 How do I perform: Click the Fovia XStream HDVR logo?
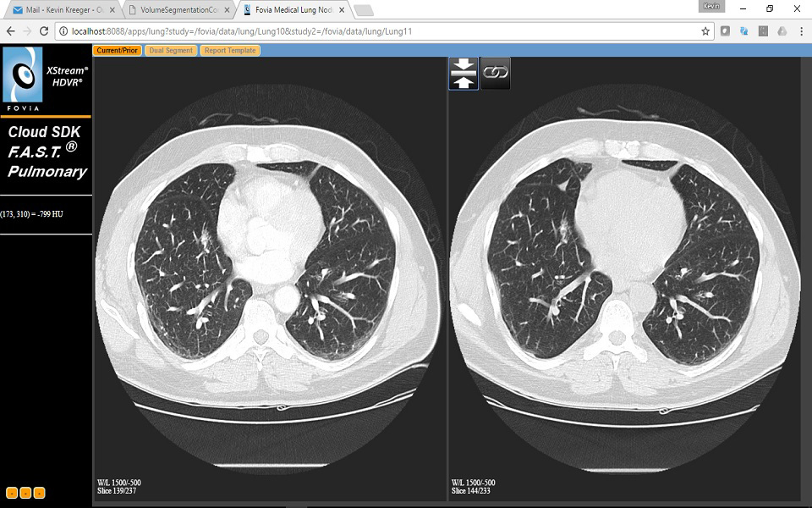pyautogui.click(x=21, y=76)
